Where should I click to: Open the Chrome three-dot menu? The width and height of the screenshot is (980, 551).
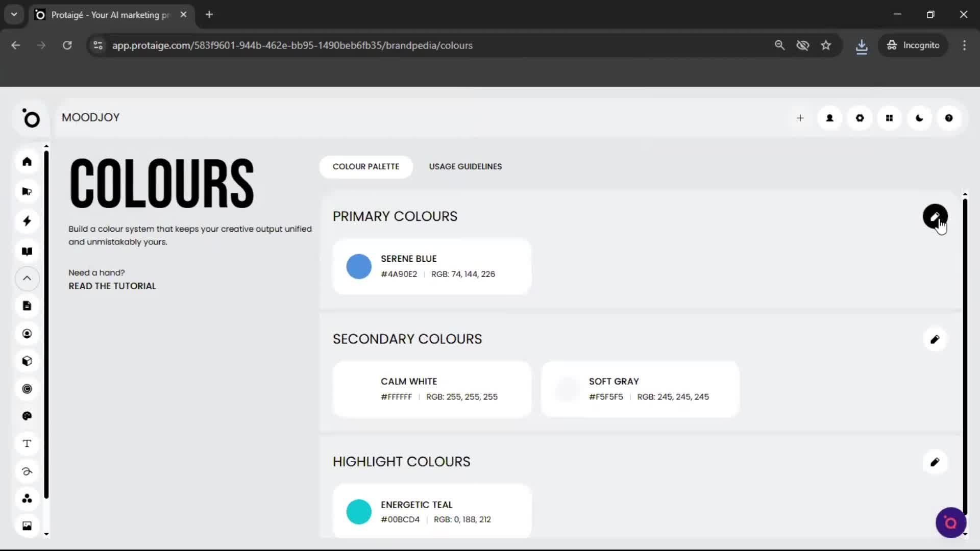coord(964,45)
